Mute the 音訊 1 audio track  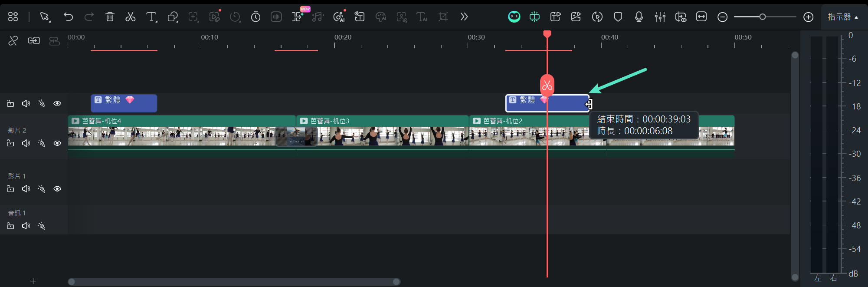(x=26, y=226)
